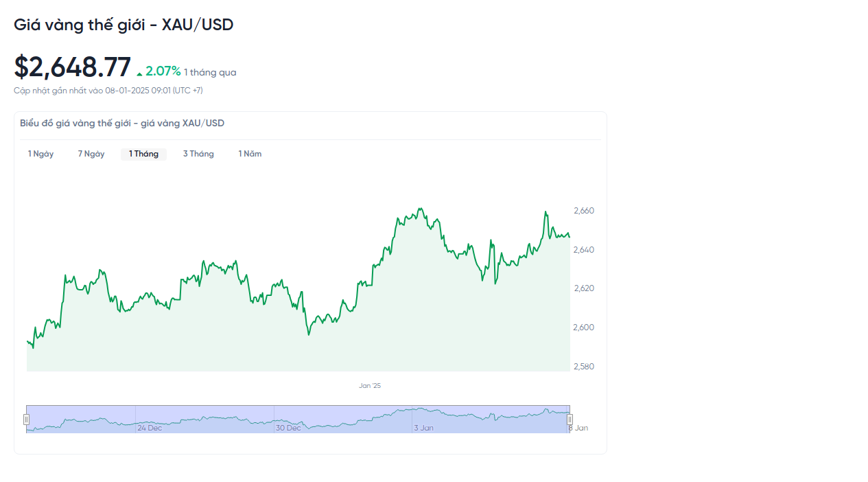Click the 2,600 y-axis label
868x482 pixels.
(583, 328)
